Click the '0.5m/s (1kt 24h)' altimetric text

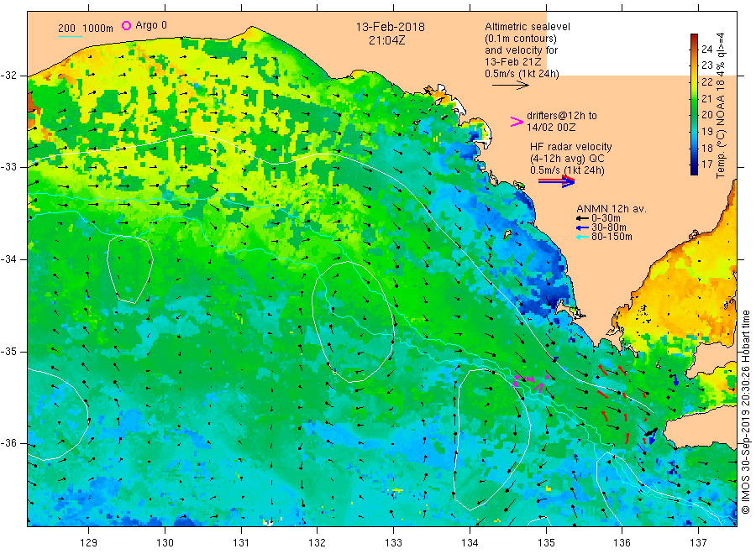pos(522,74)
